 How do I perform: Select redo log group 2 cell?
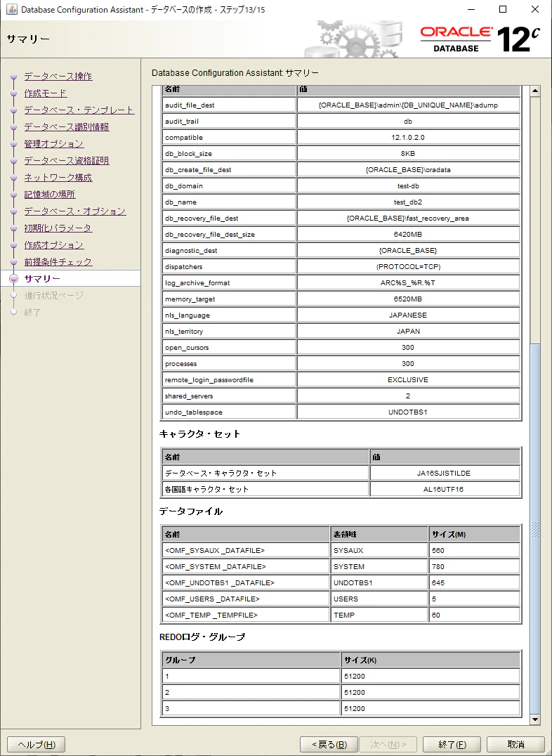click(251, 692)
